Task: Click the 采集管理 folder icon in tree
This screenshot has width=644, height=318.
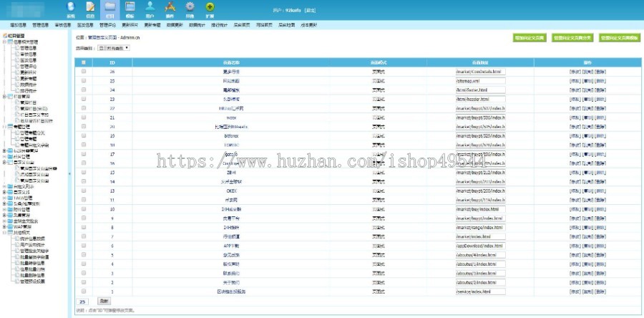Action: click(x=10, y=215)
